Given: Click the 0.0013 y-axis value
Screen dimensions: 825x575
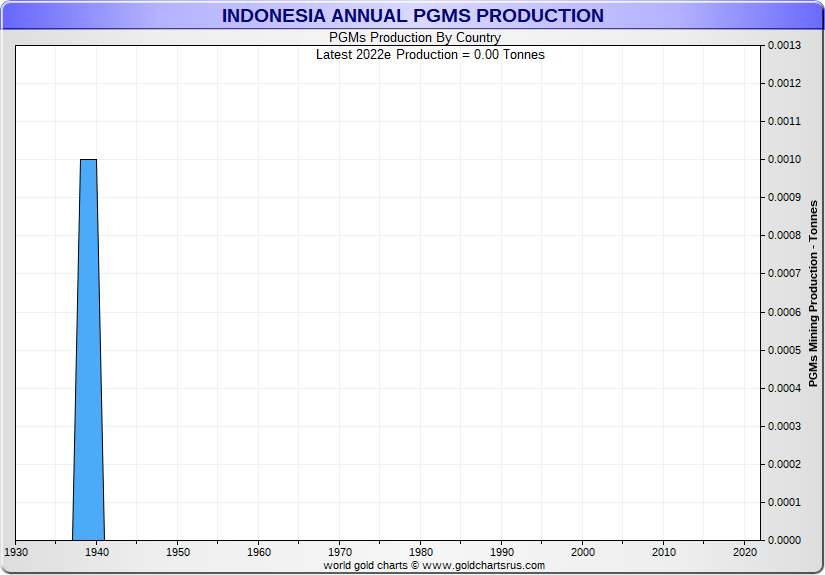Looking at the screenshot, I should click(784, 45).
